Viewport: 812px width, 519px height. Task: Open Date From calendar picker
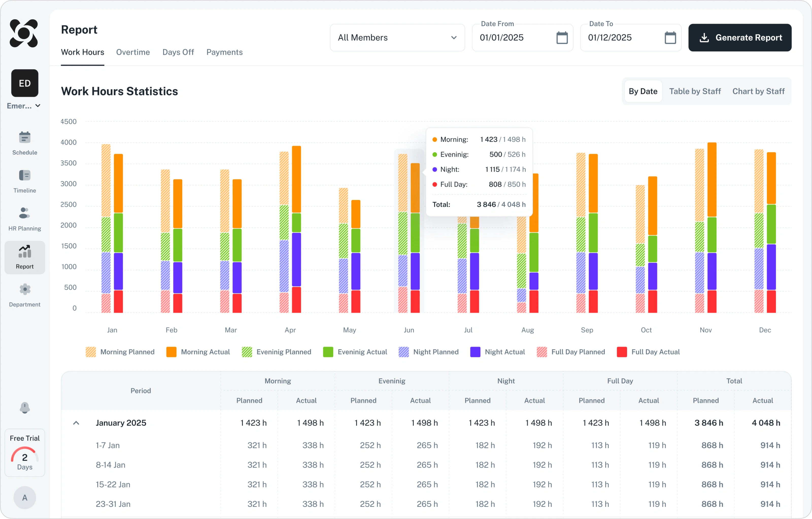562,38
